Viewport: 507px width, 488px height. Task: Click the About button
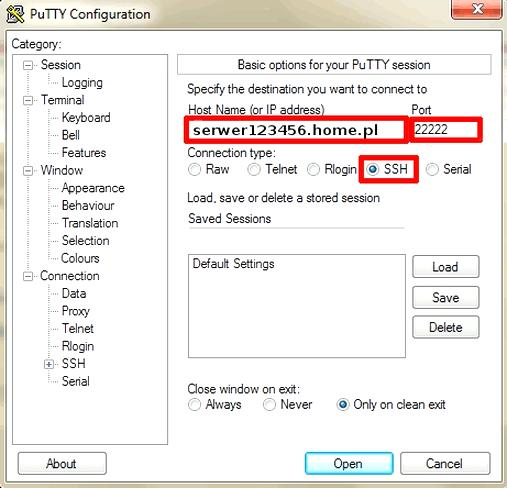[x=62, y=463]
